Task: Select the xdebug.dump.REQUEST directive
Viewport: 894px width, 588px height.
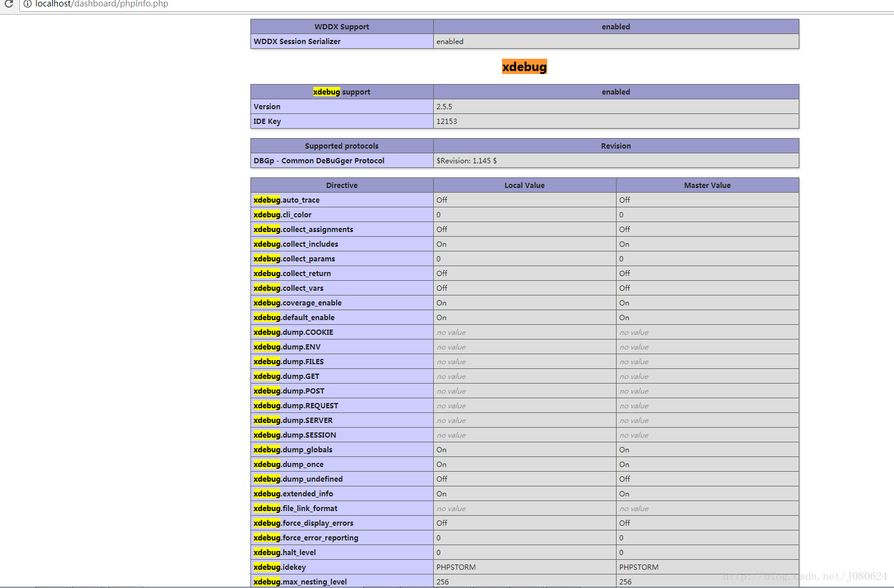Action: 342,405
